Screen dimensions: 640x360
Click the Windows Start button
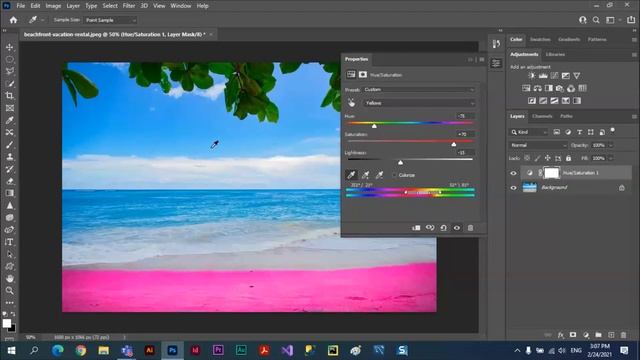[x=11, y=350]
